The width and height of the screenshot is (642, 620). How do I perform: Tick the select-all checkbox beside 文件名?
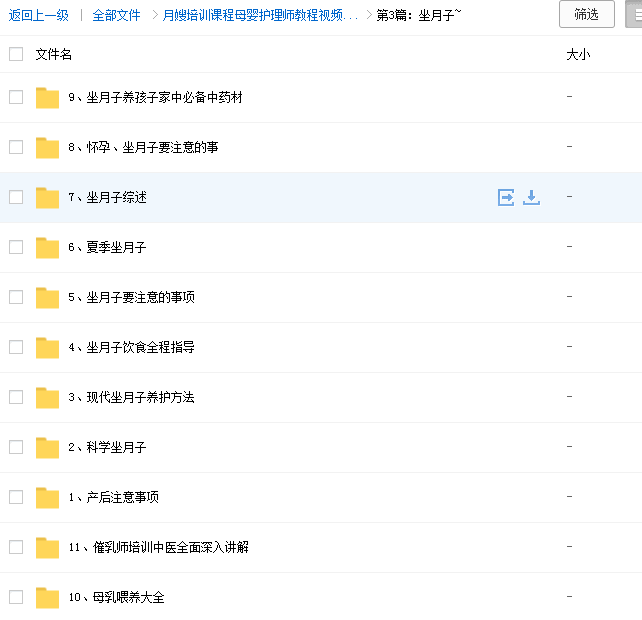click(16, 54)
